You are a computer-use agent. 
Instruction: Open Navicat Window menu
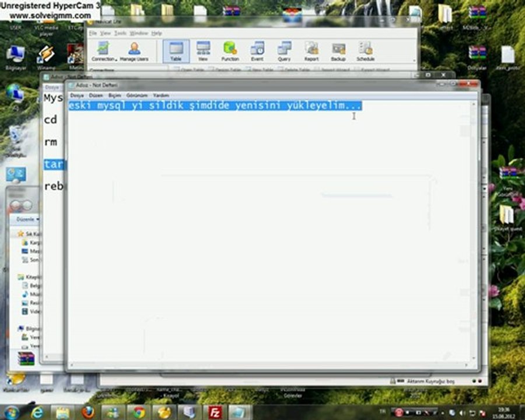(x=139, y=33)
